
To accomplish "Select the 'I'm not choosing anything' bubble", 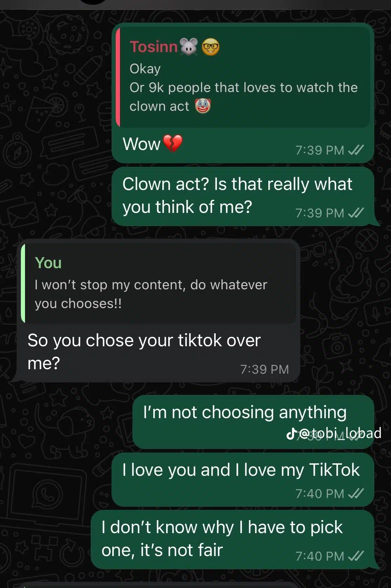I will tap(253, 422).
